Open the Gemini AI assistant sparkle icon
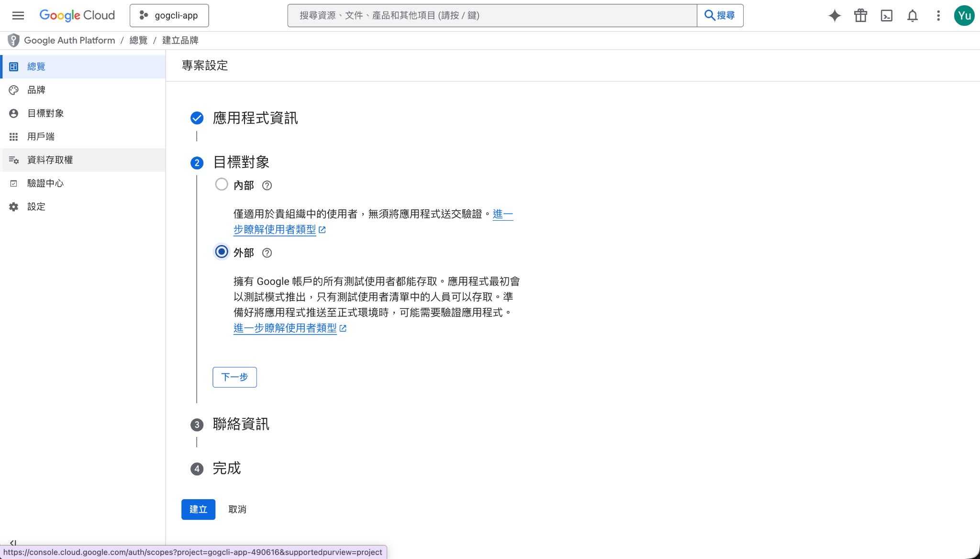This screenshot has width=980, height=559. 835,16
